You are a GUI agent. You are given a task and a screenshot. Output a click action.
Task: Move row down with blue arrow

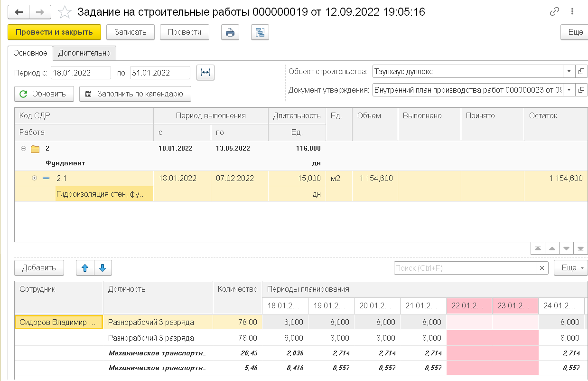103,268
